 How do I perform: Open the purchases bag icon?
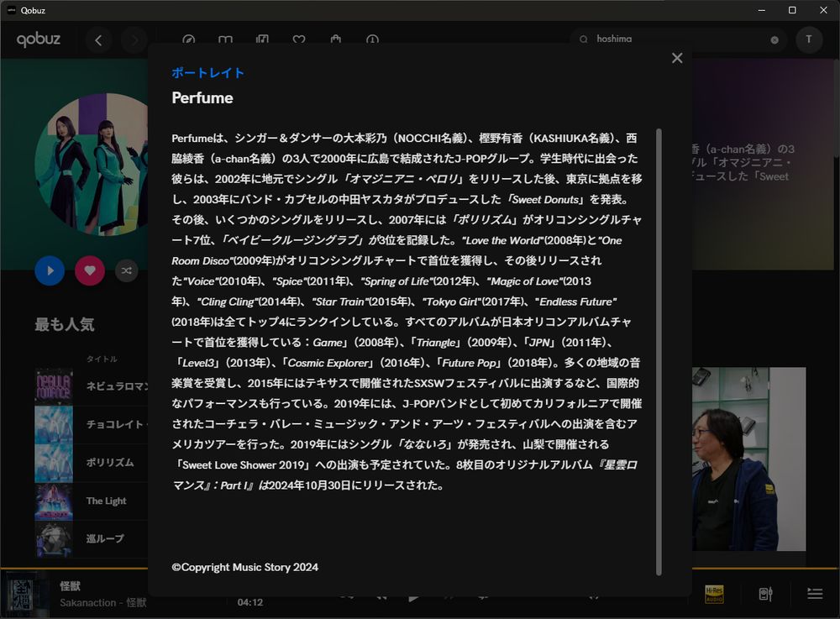tap(336, 39)
